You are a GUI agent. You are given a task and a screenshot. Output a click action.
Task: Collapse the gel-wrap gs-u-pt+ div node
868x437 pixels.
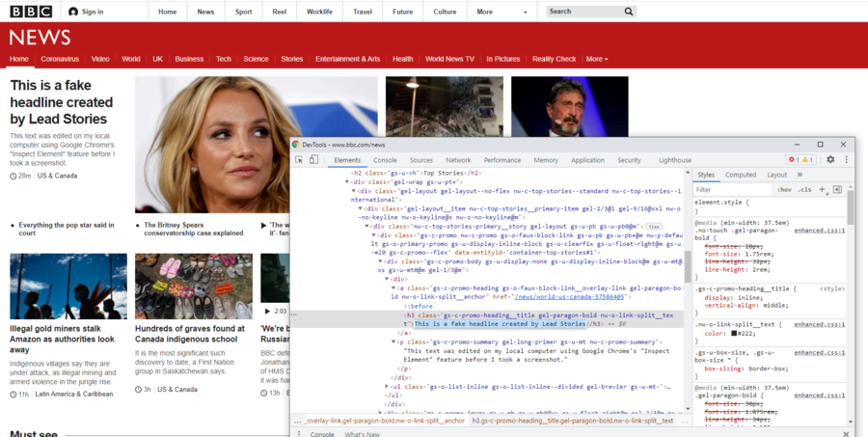pyautogui.click(x=347, y=182)
